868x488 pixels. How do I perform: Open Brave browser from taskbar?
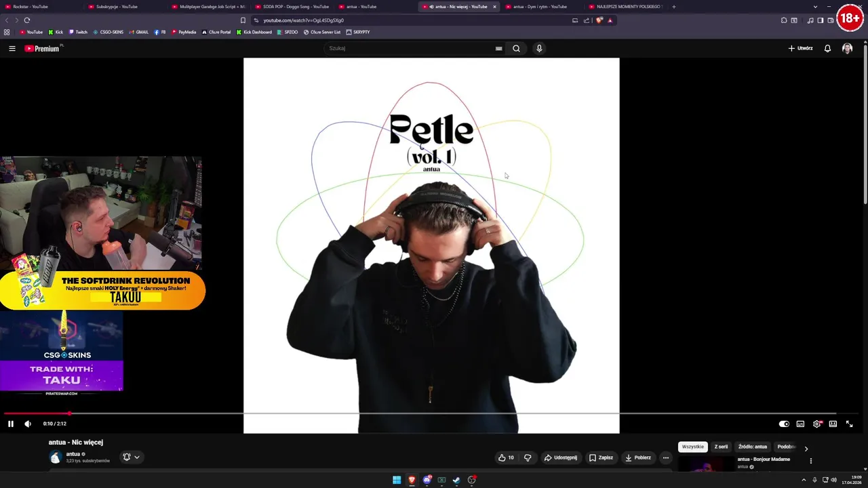coord(412,480)
